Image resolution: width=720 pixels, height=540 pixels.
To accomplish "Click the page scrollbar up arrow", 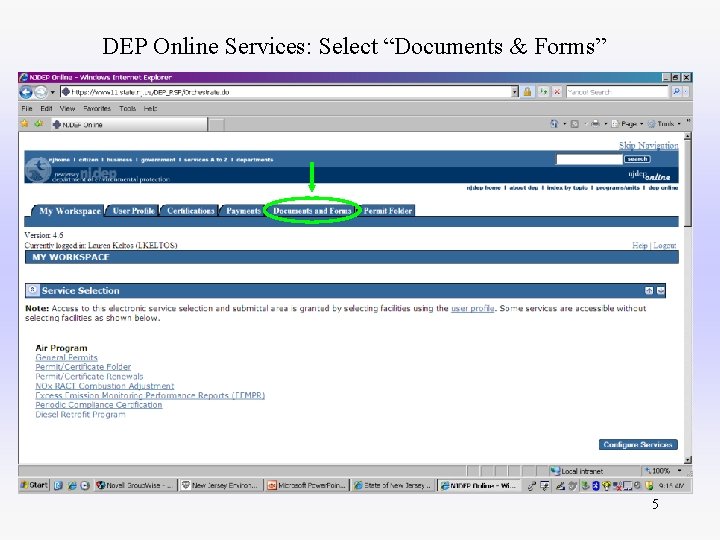I will (687, 136).
